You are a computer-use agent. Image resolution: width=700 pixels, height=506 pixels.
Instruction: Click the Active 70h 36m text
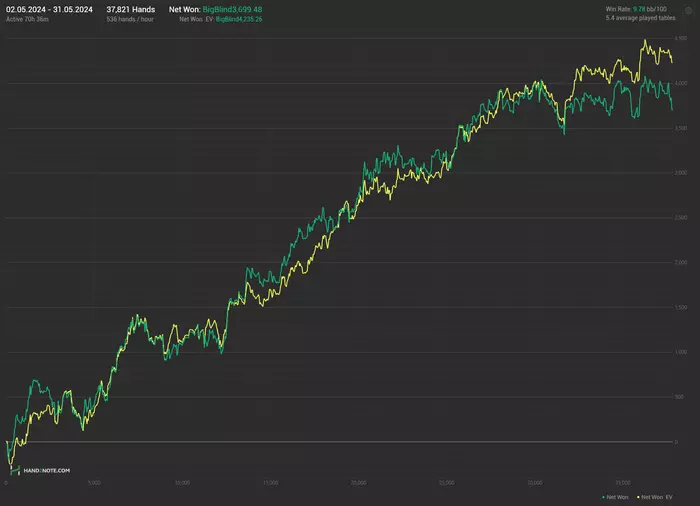(27, 19)
